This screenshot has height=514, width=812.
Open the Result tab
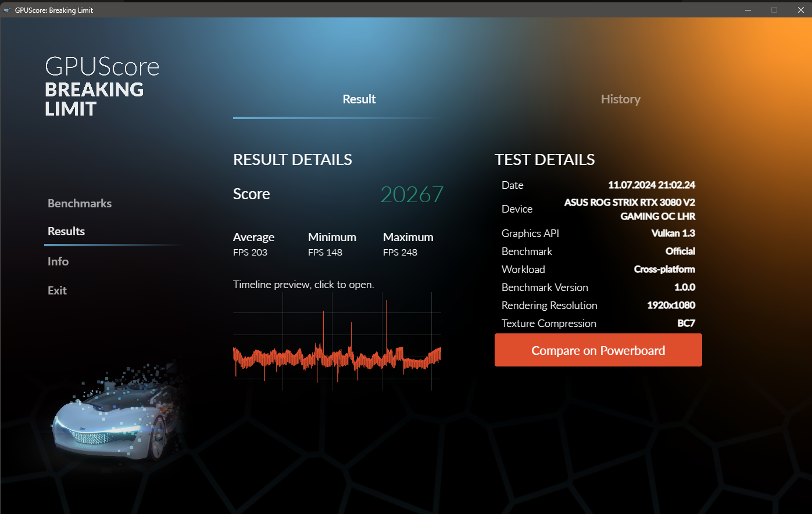point(359,99)
